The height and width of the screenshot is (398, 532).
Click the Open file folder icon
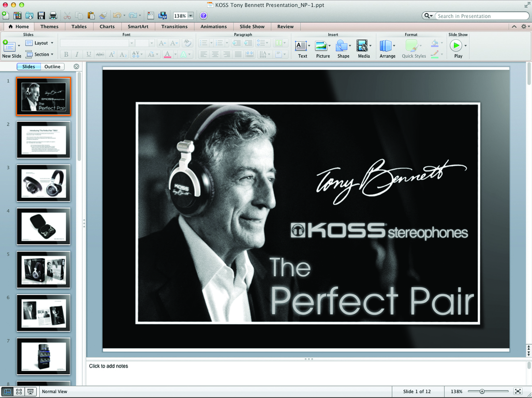29,15
